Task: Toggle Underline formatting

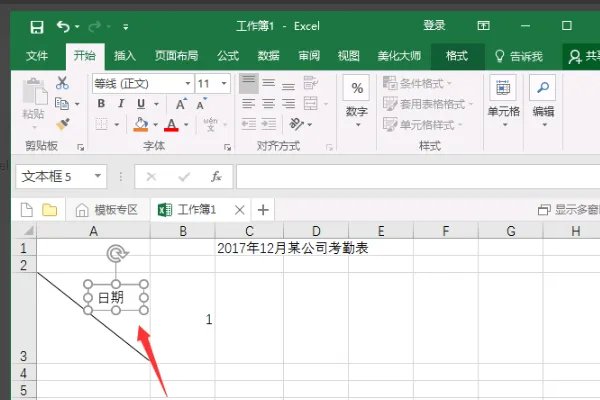Action: [x=141, y=104]
